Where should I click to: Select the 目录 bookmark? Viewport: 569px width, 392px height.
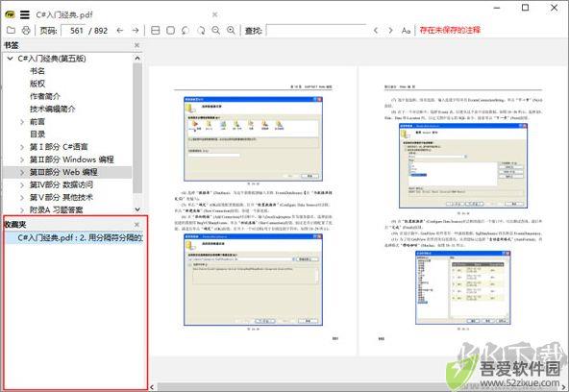(x=37, y=135)
